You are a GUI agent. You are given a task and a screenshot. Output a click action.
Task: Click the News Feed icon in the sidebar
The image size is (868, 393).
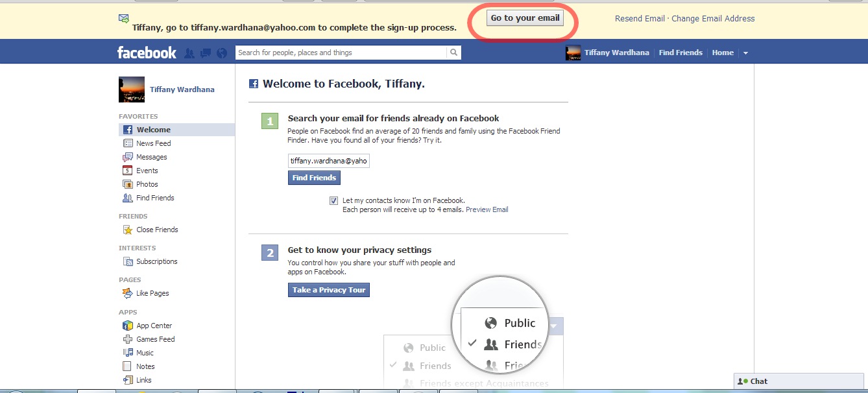(x=128, y=143)
